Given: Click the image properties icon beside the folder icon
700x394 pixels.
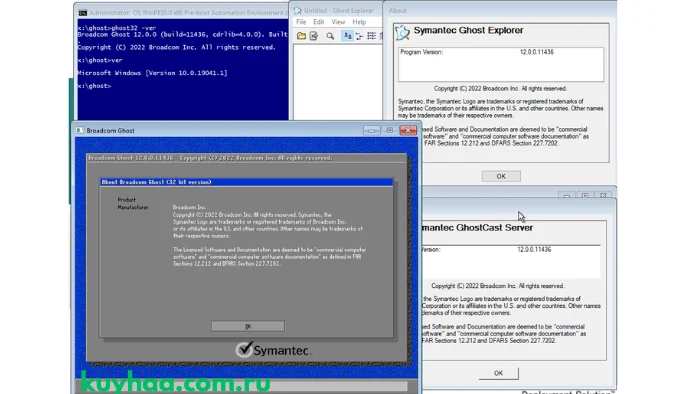Looking at the screenshot, I should [x=314, y=36].
